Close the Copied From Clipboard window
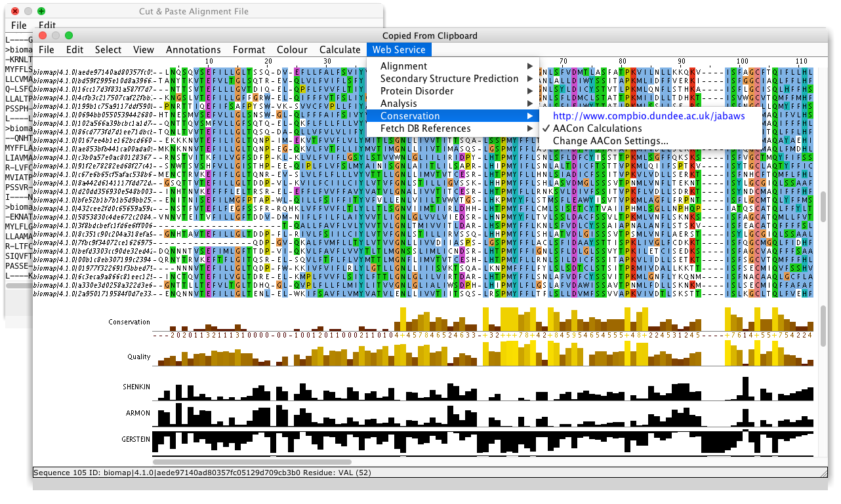 [43, 35]
